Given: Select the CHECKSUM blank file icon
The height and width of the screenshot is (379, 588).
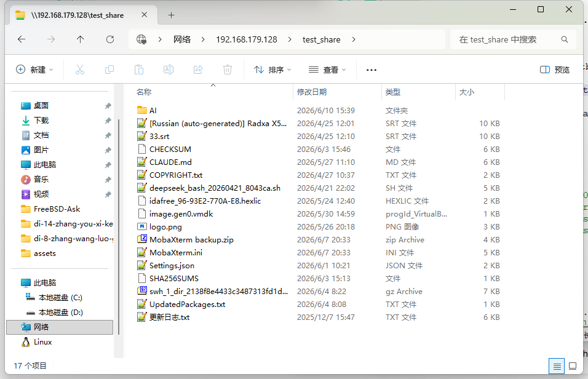Looking at the screenshot, I should [x=141, y=149].
